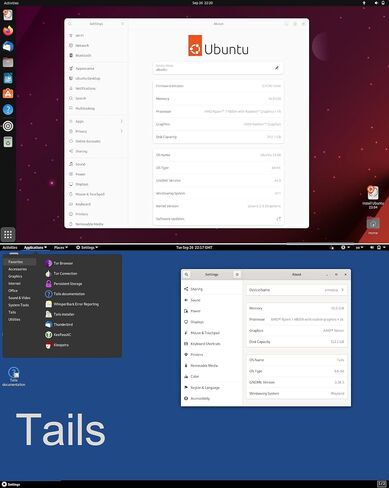Open Ubuntu Software from the dock
Screen dimensions: 389x488
8,94
